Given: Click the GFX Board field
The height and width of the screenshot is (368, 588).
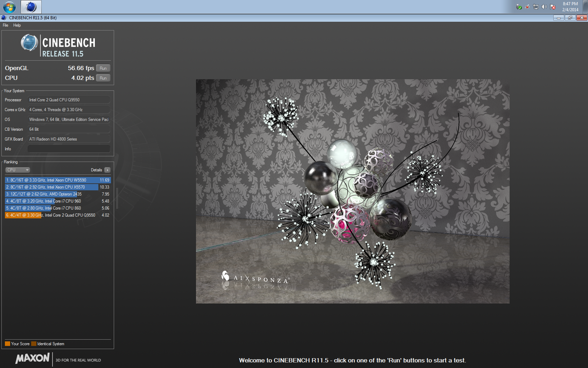Looking at the screenshot, I should tap(69, 139).
